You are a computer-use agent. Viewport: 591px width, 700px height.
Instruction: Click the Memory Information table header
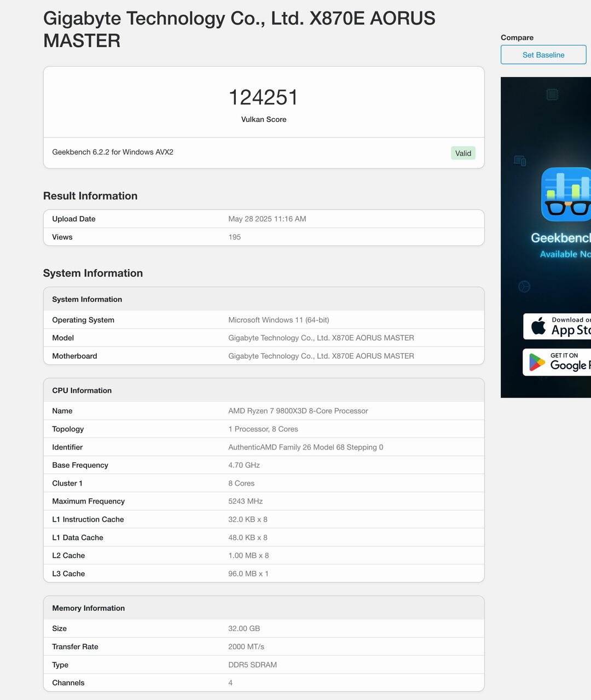[x=264, y=608]
